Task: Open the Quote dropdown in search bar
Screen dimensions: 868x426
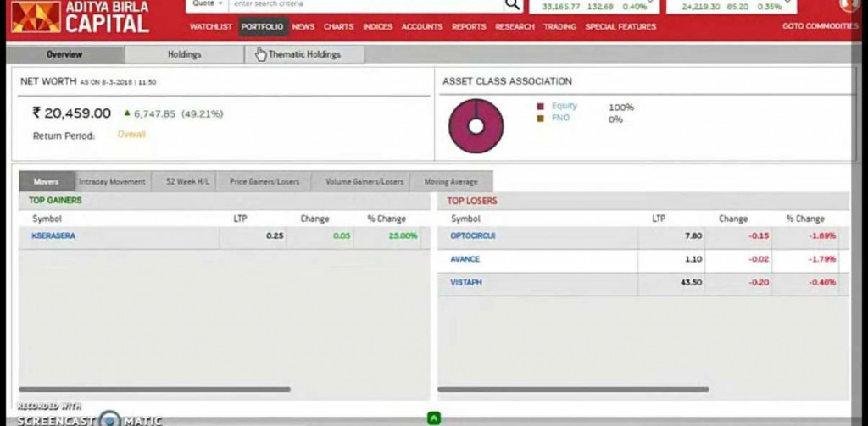Action: [207, 4]
